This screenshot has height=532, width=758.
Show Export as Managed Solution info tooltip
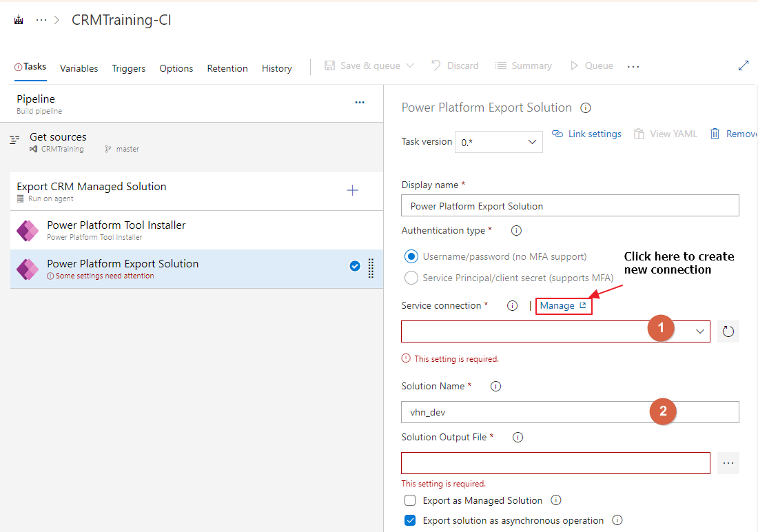click(x=556, y=500)
